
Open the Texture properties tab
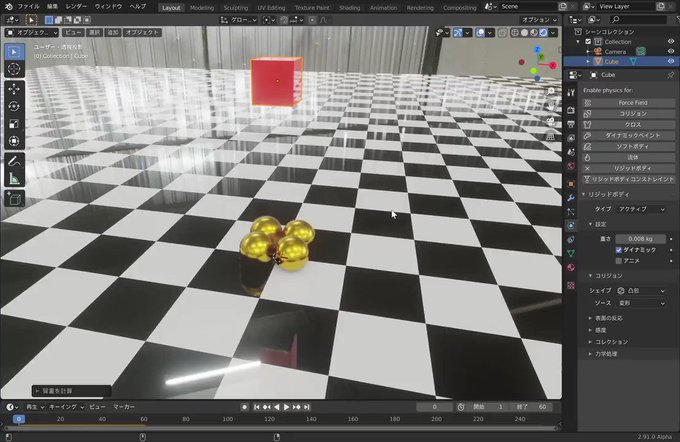[571, 285]
